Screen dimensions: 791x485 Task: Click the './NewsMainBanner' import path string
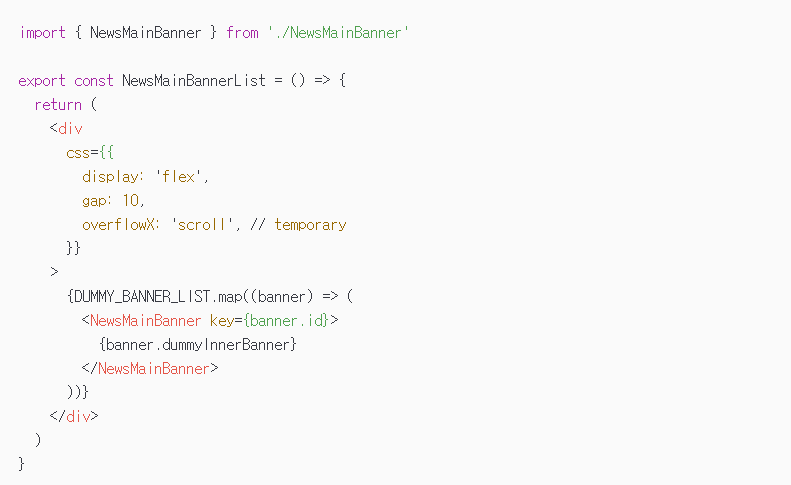click(338, 33)
